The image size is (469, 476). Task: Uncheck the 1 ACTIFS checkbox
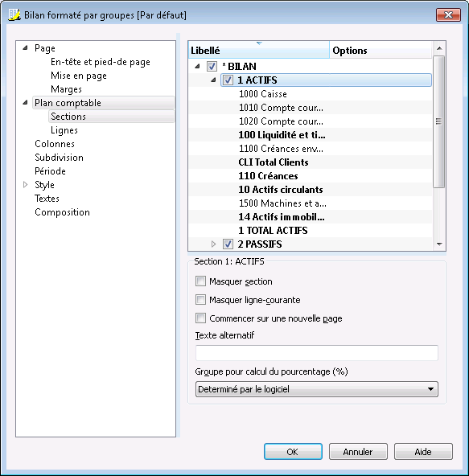point(228,80)
